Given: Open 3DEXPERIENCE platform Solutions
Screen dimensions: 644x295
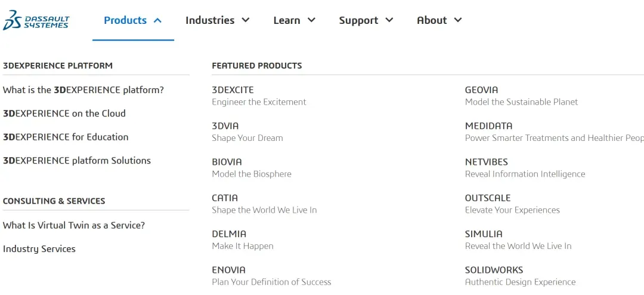Looking at the screenshot, I should (x=77, y=161).
